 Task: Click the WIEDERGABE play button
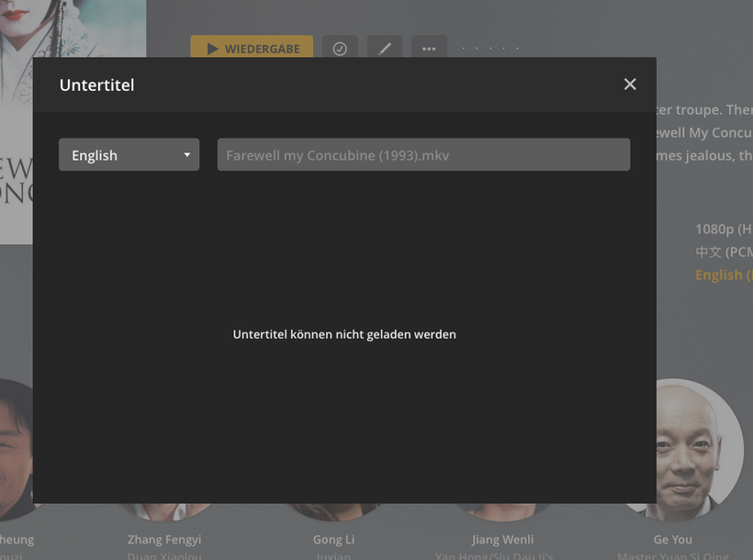(252, 47)
